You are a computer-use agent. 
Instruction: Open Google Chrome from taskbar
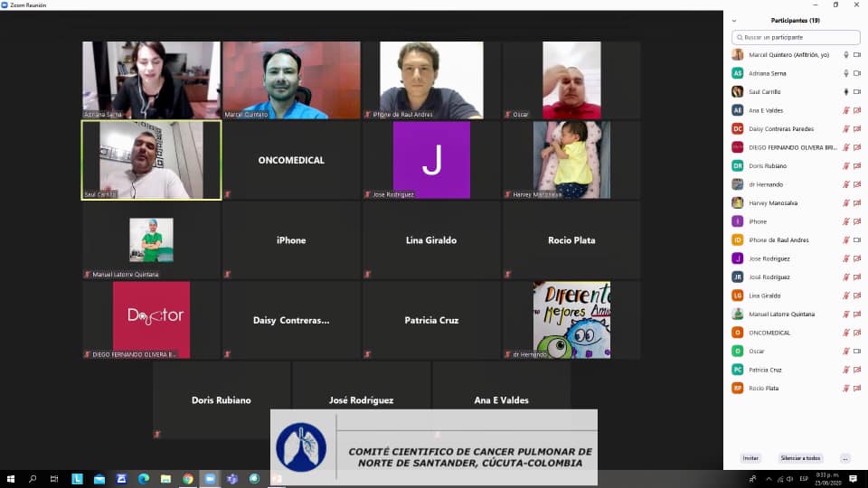click(x=188, y=479)
